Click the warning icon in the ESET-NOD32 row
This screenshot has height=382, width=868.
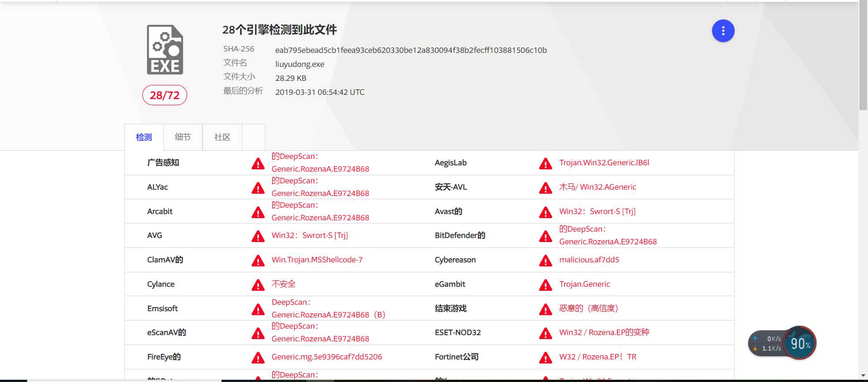pyautogui.click(x=546, y=333)
